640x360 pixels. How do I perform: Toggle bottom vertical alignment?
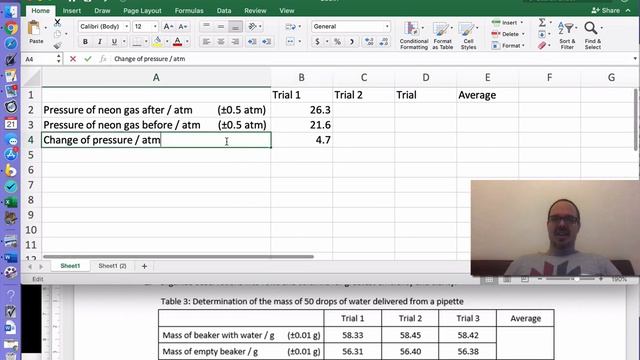pyautogui.click(x=235, y=27)
